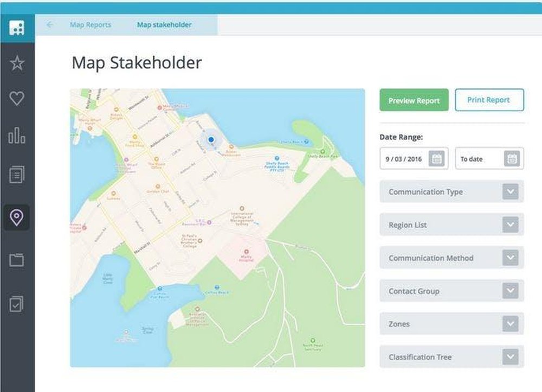Open the calendar for the To date field
Screen dimensions: 542x392
click(512, 159)
